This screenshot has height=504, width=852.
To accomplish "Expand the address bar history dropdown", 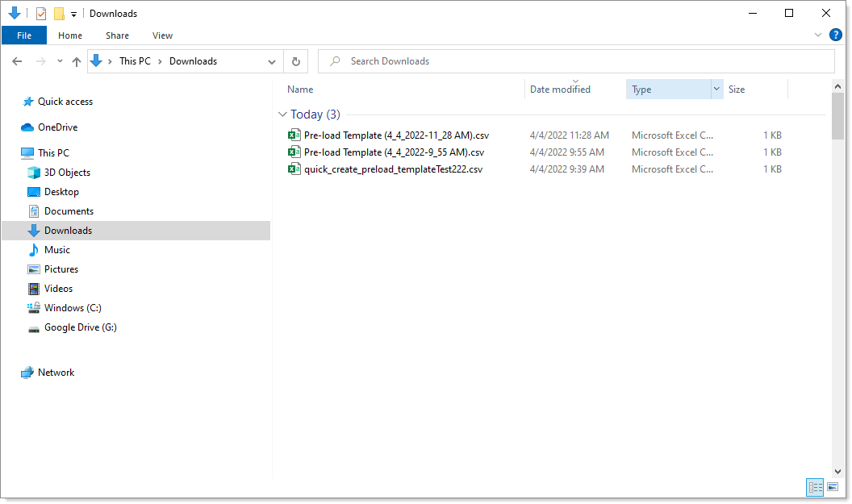I will tap(272, 61).
